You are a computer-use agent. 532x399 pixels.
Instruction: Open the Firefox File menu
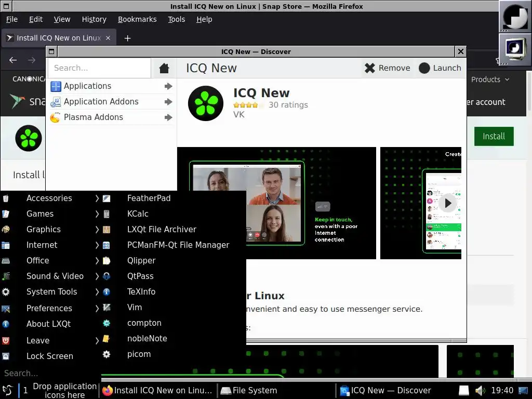pyautogui.click(x=12, y=19)
